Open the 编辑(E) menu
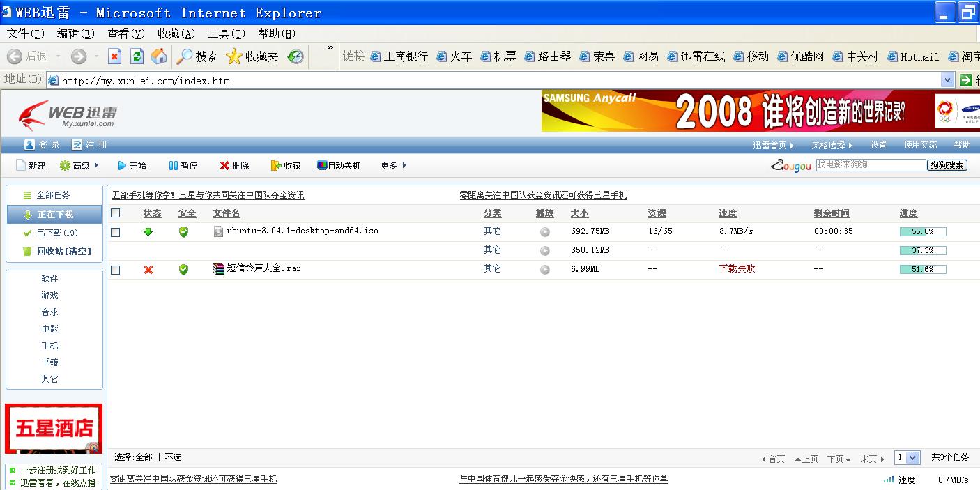Screen dimensions: 980x490 click(x=75, y=33)
